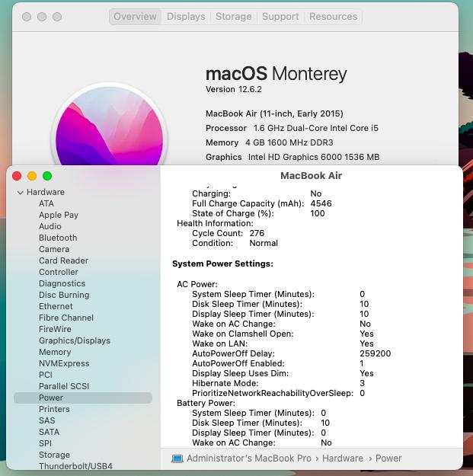This screenshot has height=476, width=473.
Task: Switch to the Overview tab
Action: click(x=135, y=17)
